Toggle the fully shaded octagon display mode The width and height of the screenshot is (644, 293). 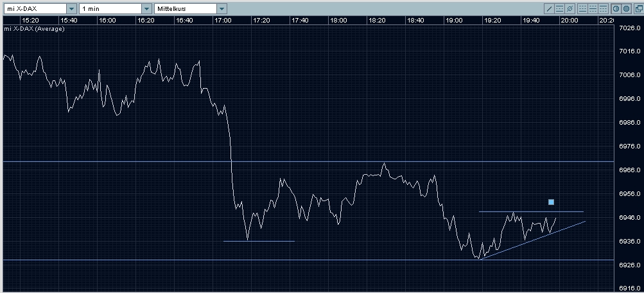[x=626, y=8]
